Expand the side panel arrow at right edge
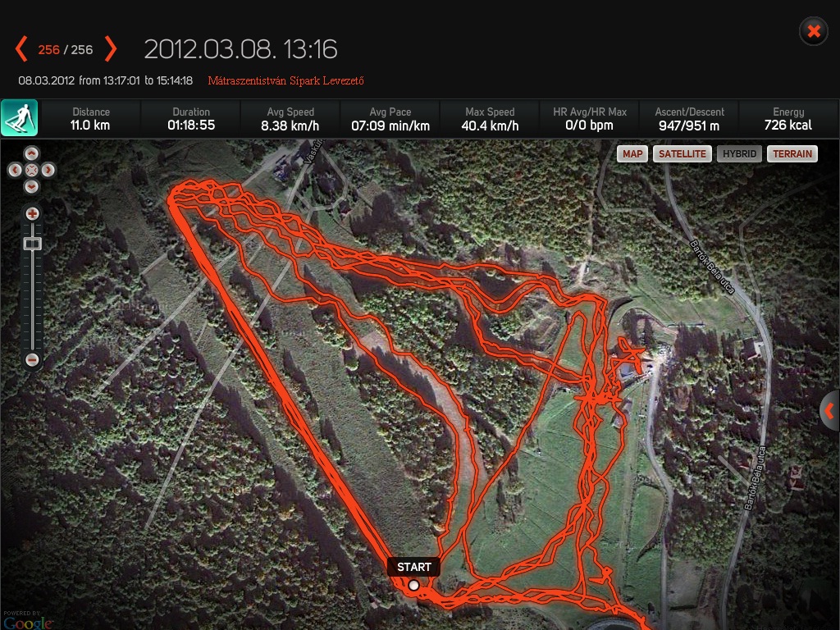This screenshot has height=630, width=840. pyautogui.click(x=830, y=411)
